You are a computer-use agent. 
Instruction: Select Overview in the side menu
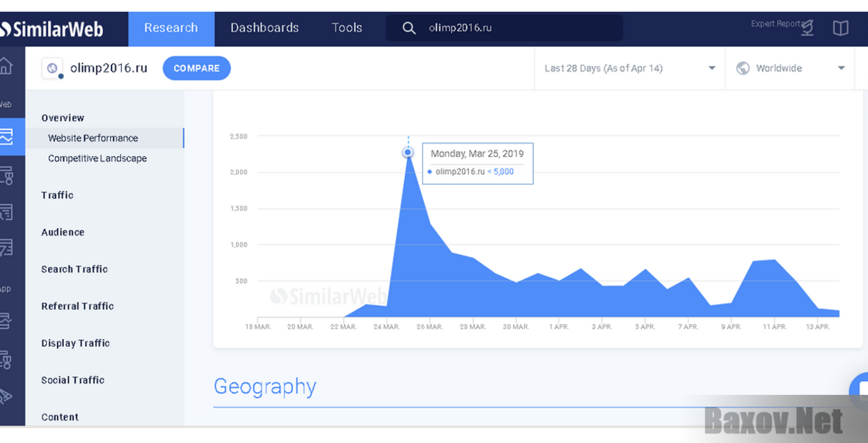[63, 118]
